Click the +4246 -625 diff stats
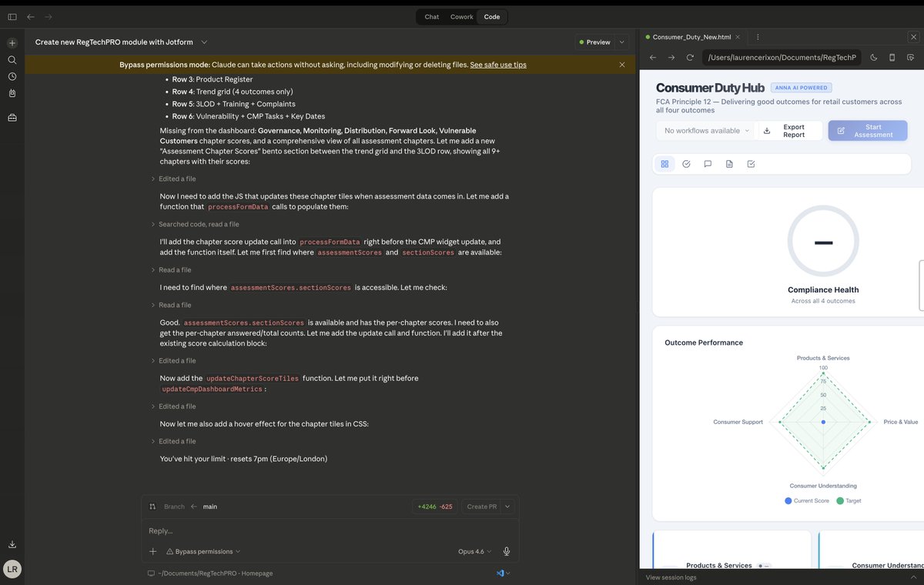 click(x=435, y=506)
